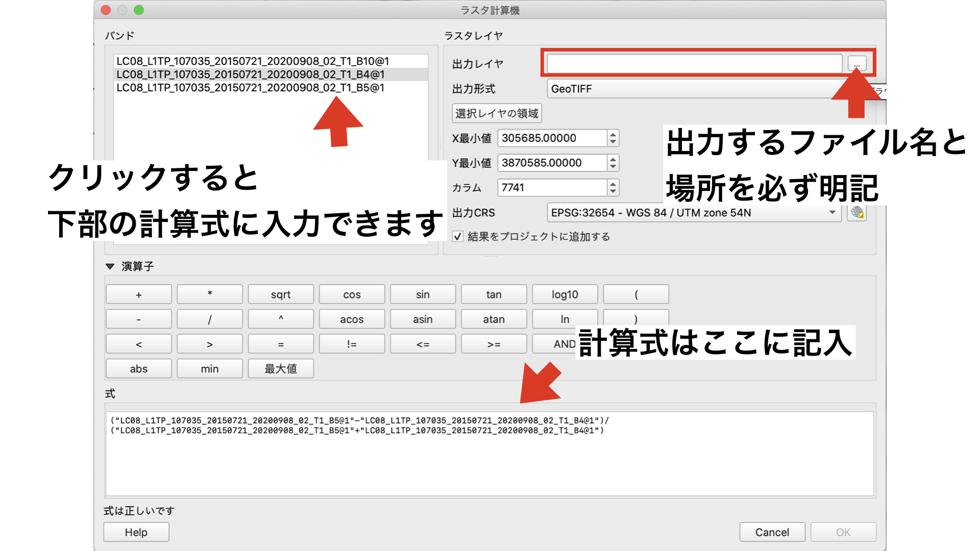Click the log10 operator button
Viewport: 980px width, 551px height.
pos(565,294)
